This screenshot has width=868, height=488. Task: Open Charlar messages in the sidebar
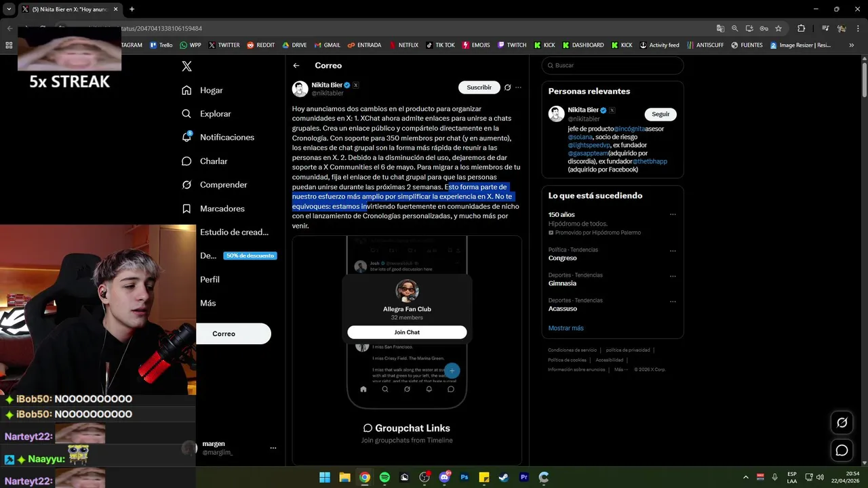[x=204, y=161]
